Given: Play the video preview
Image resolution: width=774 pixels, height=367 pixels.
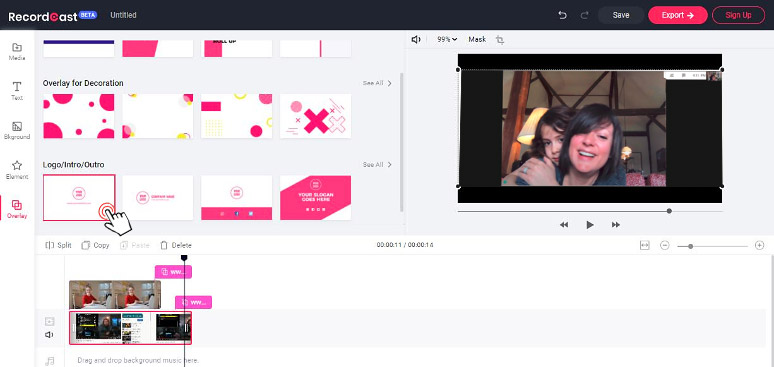Looking at the screenshot, I should (x=589, y=225).
